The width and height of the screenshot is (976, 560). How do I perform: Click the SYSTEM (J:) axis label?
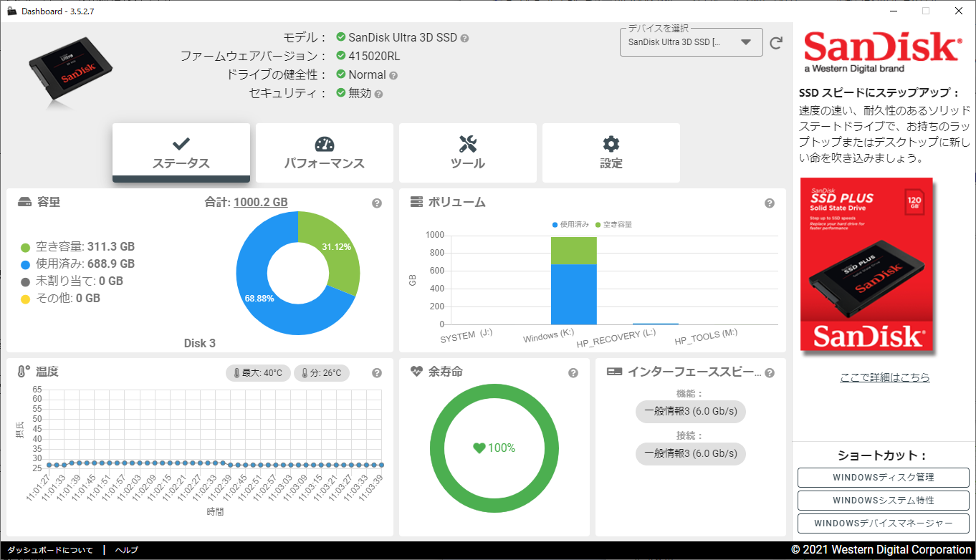467,336
